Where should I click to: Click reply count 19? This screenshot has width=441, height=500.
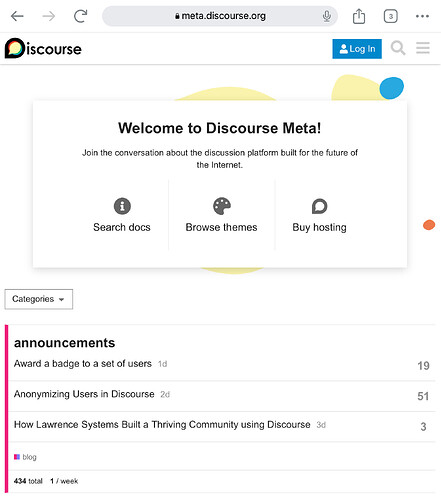pyautogui.click(x=423, y=366)
